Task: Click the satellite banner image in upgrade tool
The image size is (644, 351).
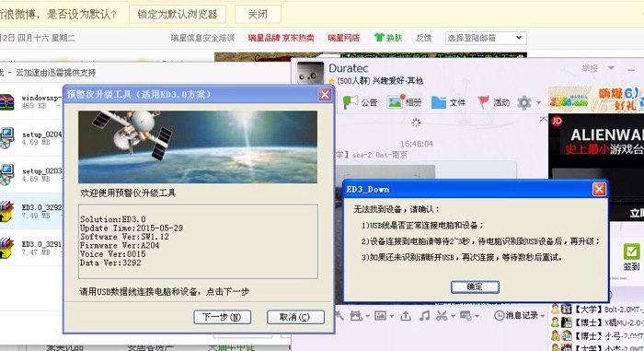Action: pos(198,146)
